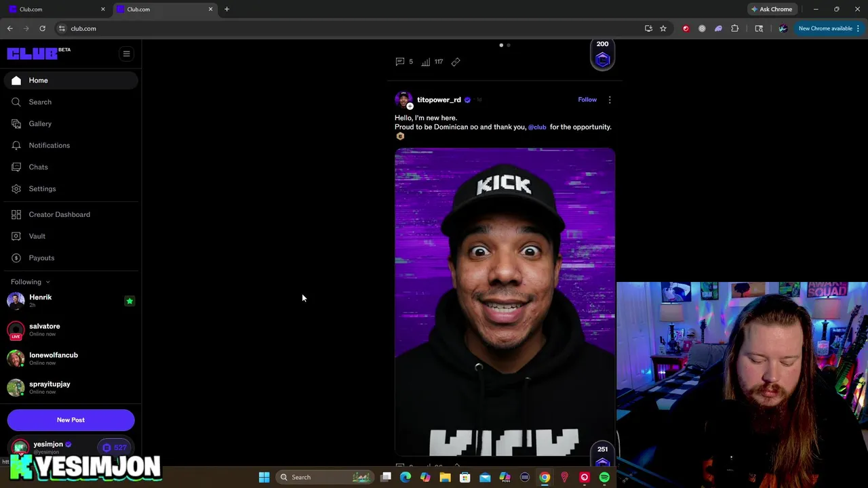The width and height of the screenshot is (868, 488).
Task: Click the Notifications bell icon
Action: [x=16, y=145]
